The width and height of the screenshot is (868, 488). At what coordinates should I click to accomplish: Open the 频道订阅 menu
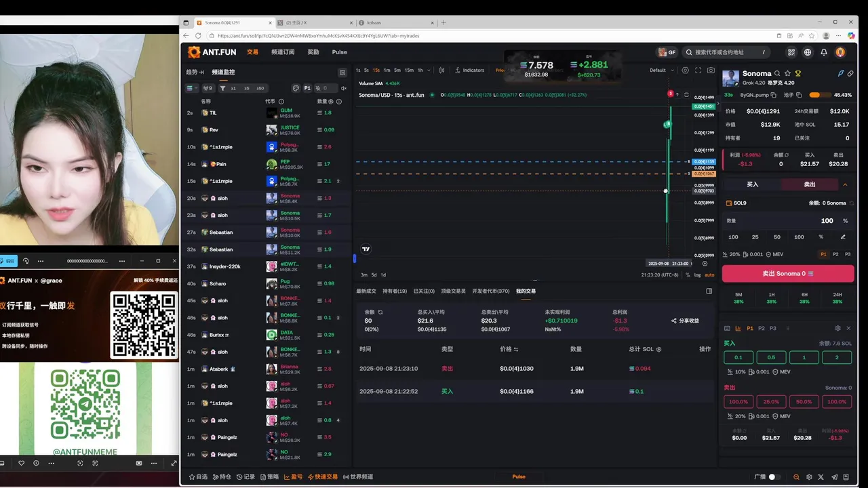[x=283, y=52]
